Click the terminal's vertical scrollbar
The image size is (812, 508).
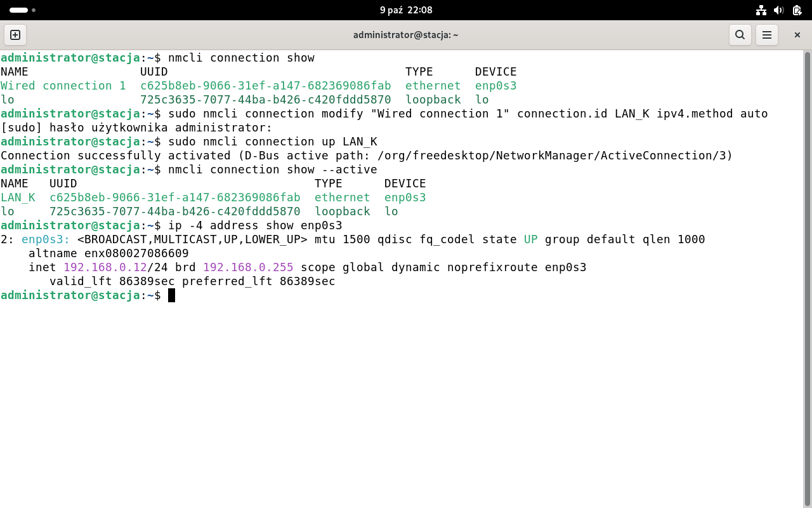pyautogui.click(x=807, y=278)
